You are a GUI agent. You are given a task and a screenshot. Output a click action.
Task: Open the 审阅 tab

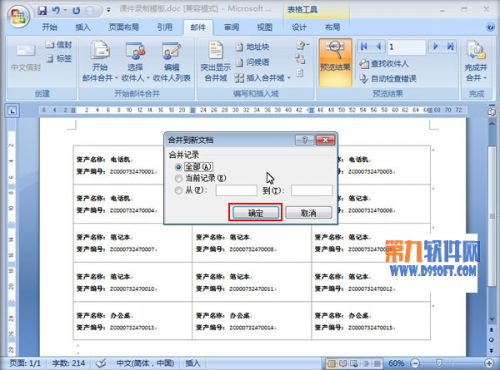(x=231, y=27)
